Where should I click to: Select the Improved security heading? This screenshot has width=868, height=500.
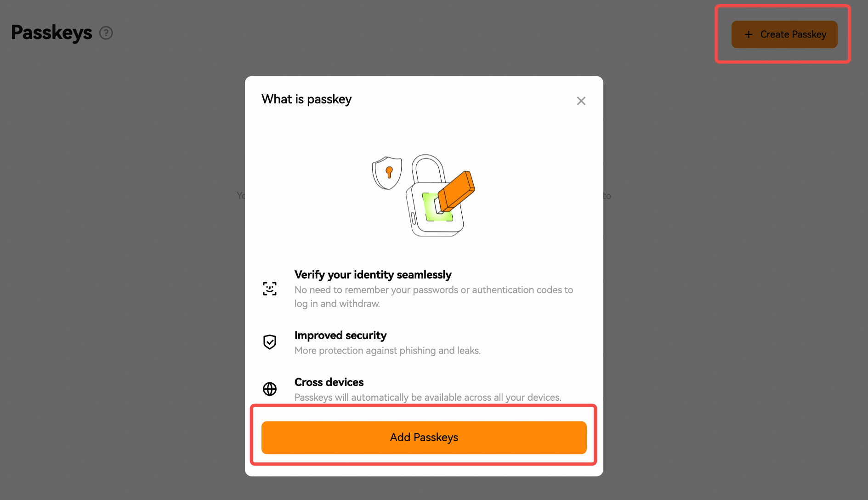[x=340, y=335]
